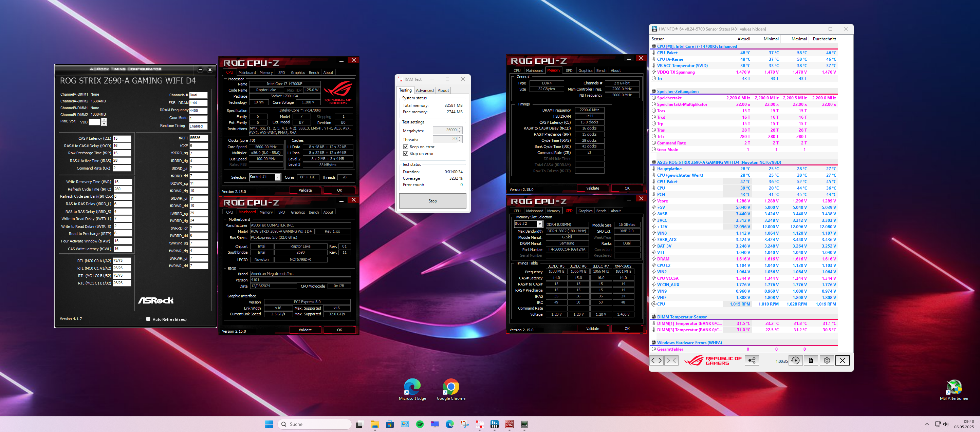The width and height of the screenshot is (980, 432).
Task: Switch to ROG CPU-Z icon in taskbar
Action: (x=510, y=425)
